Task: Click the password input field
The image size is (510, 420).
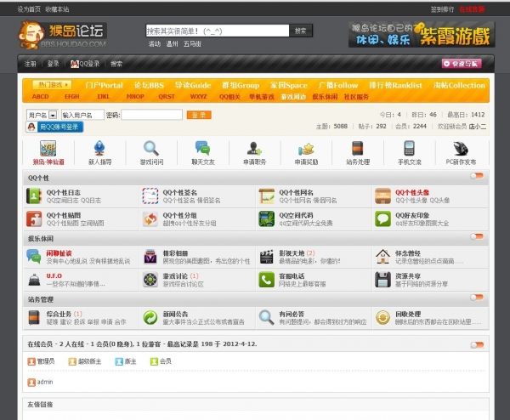Action: tap(151, 115)
